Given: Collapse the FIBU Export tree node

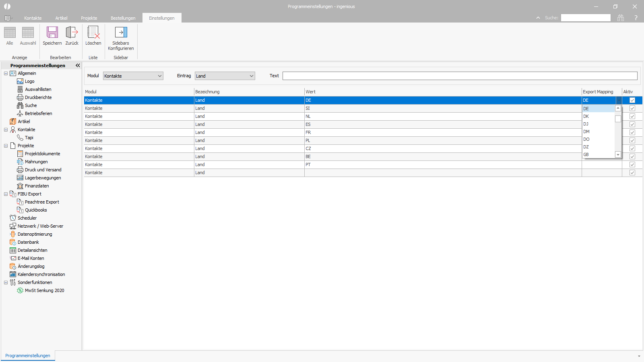Looking at the screenshot, I should coord(6,194).
